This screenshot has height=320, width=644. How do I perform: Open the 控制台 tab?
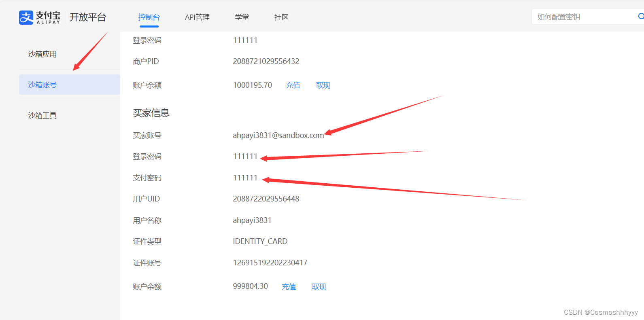pos(149,17)
